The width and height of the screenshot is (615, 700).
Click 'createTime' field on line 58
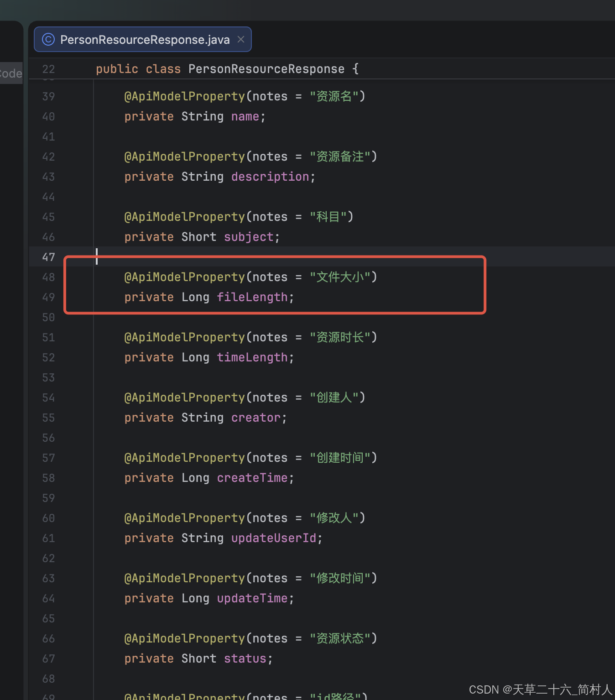pos(252,478)
